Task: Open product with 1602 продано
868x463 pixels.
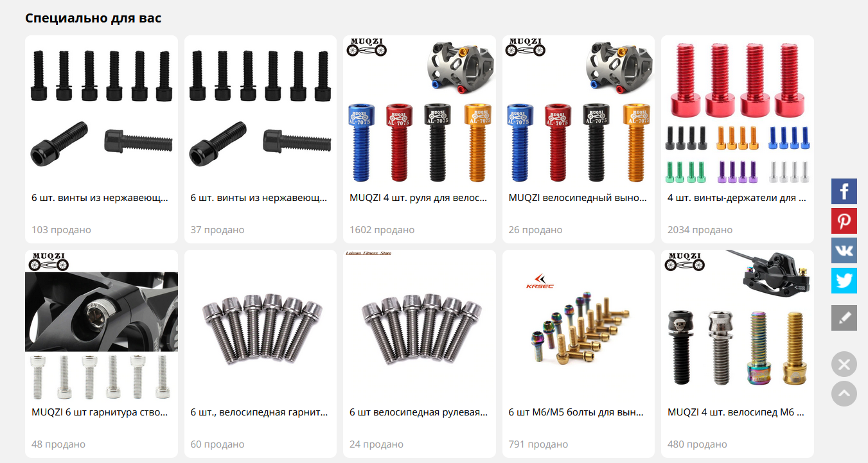Action: point(420,139)
